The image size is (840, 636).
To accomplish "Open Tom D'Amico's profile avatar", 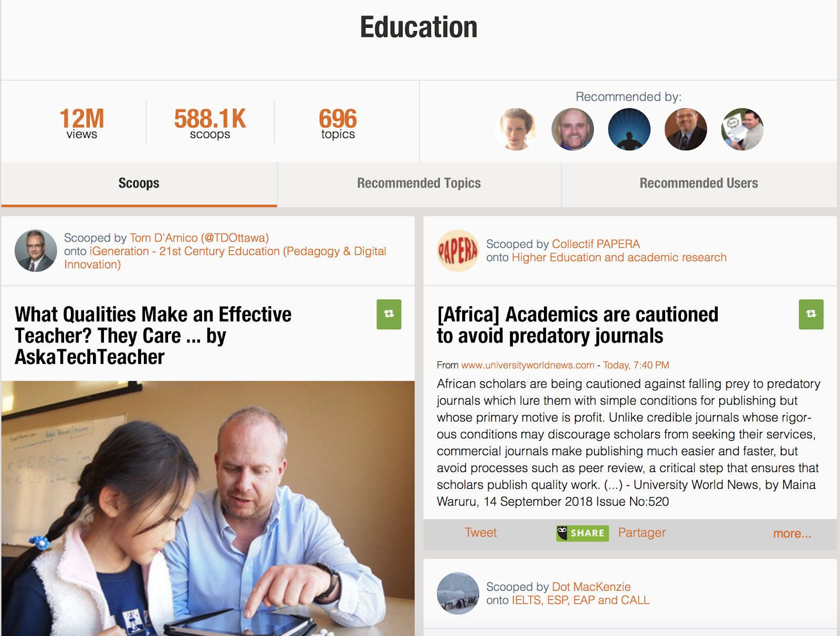I will [36, 251].
